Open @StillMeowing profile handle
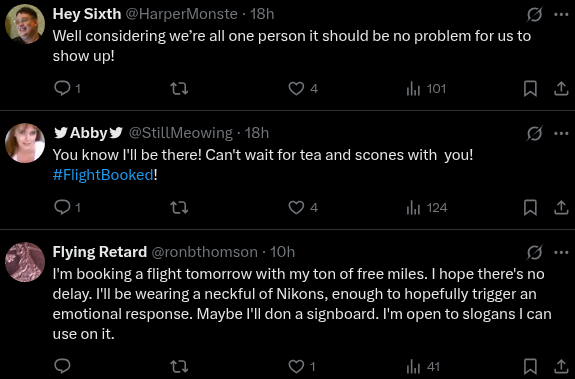Viewport: 575px width, 379px height. 180,133
